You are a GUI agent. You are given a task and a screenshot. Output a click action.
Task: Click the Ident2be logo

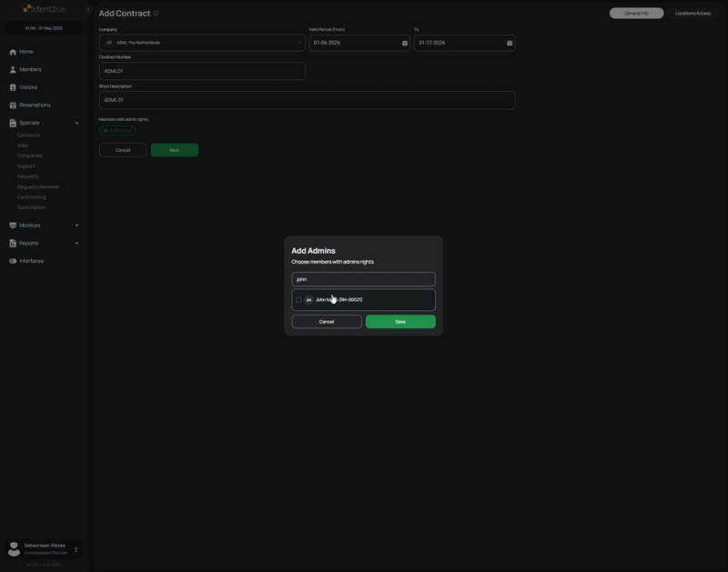[44, 9]
